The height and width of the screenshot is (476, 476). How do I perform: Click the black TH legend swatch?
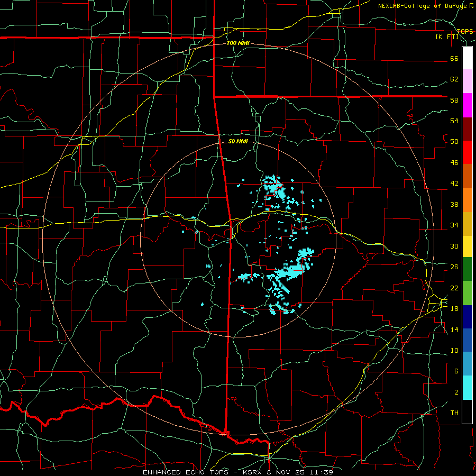(467, 411)
